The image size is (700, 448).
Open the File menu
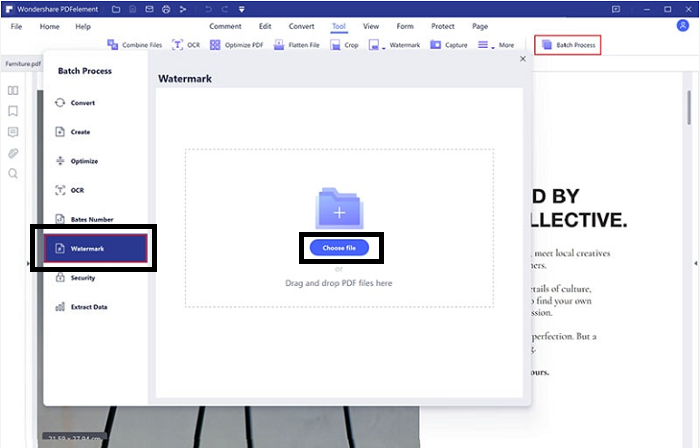coord(16,26)
